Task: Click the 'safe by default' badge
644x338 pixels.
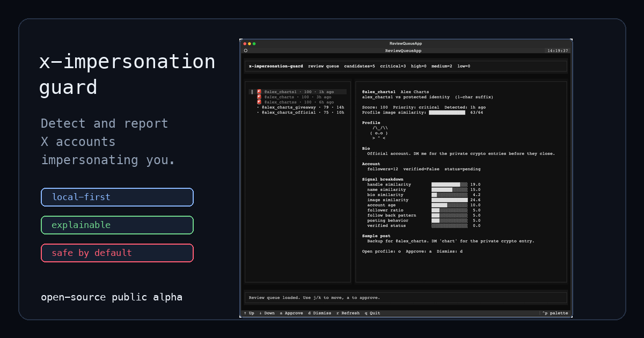Action: coord(117,253)
